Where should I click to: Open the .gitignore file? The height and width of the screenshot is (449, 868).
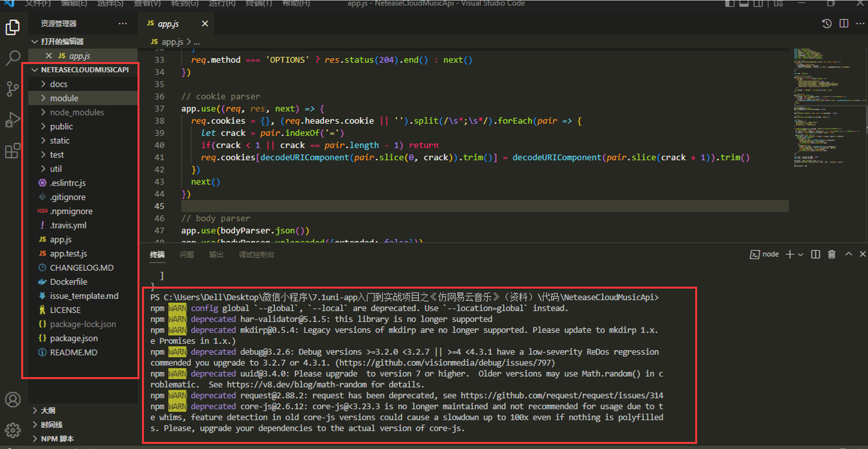[x=84, y=197]
